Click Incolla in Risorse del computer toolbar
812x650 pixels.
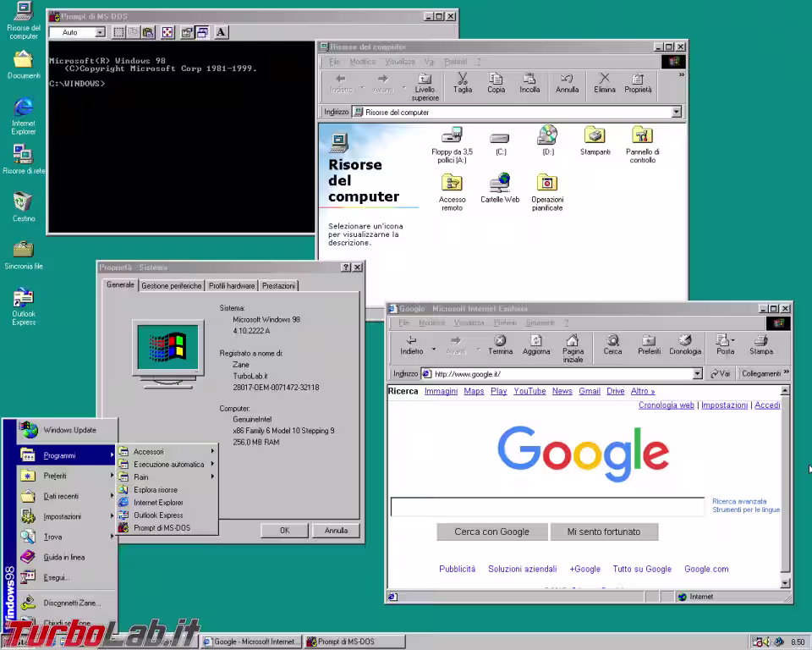coord(529,83)
